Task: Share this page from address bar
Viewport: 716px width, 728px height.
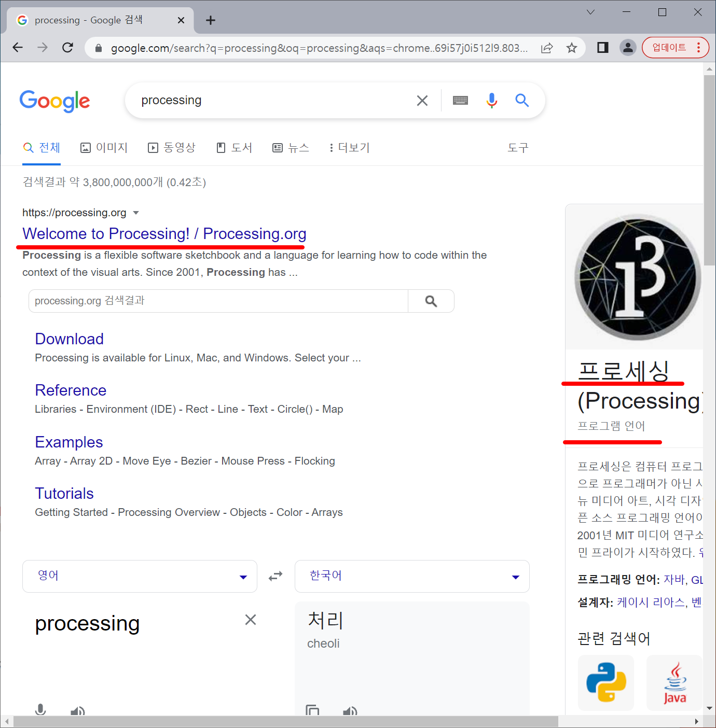Action: 547,48
